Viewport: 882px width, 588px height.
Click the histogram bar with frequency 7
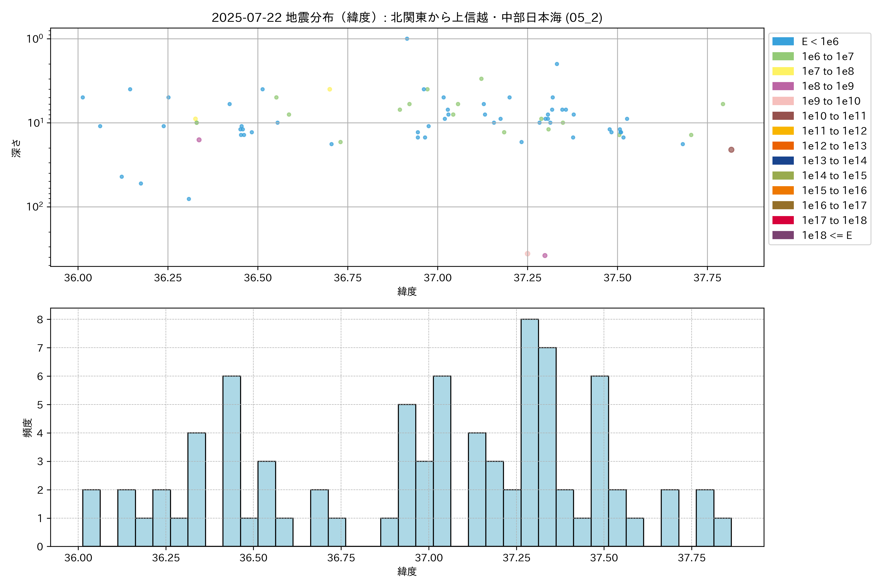[547, 446]
